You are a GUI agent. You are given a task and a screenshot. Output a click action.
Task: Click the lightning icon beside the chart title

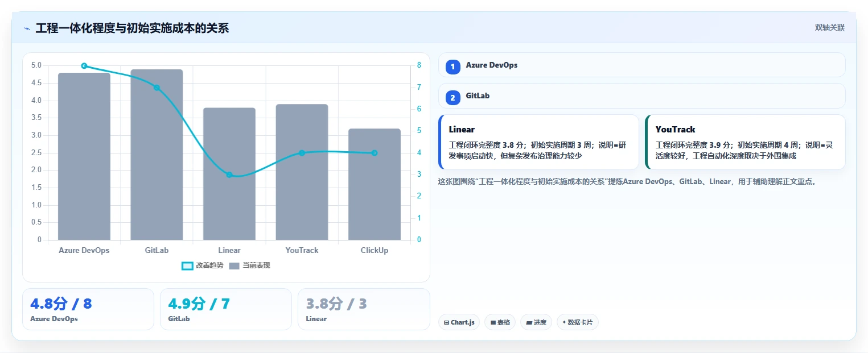coord(27,28)
